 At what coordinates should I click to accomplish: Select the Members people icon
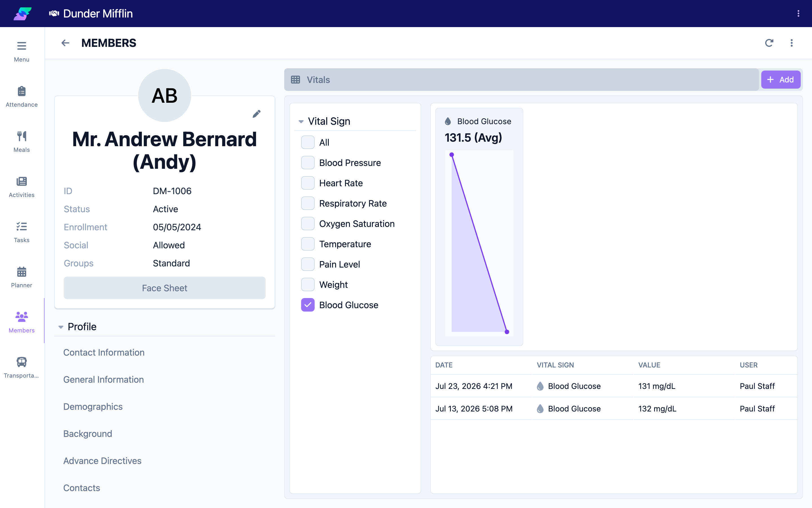pyautogui.click(x=21, y=316)
